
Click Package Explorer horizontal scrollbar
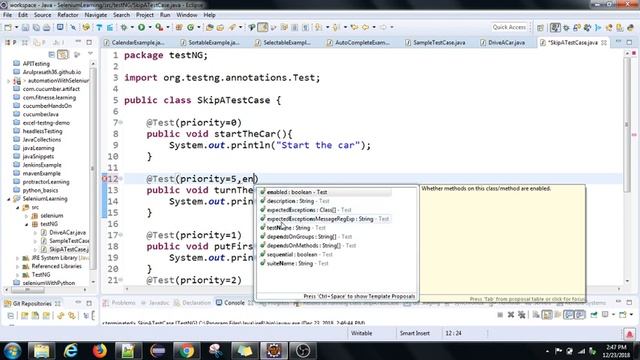[28, 290]
